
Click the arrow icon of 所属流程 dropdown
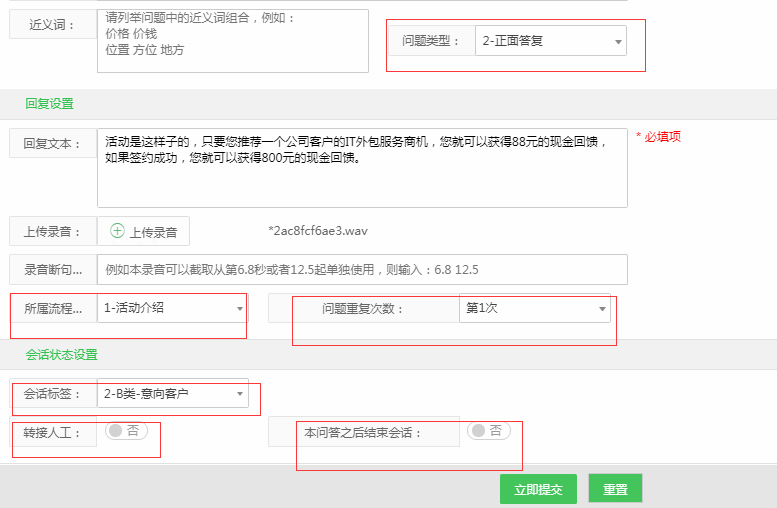tap(239, 309)
